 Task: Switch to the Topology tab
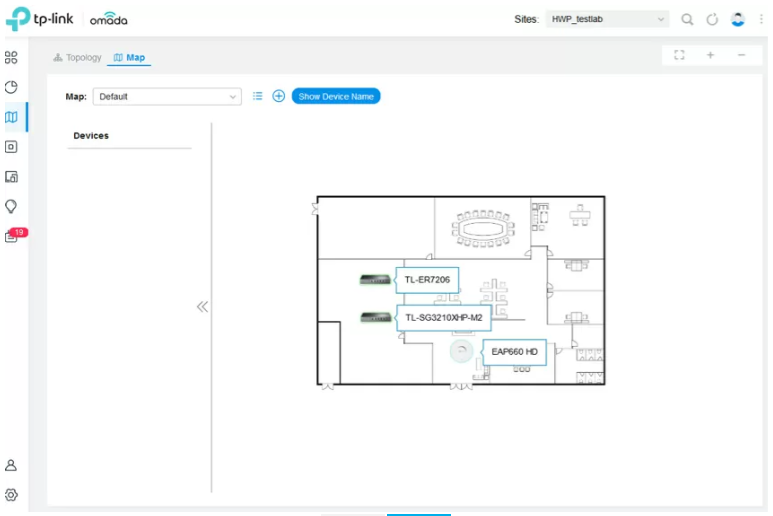(78, 58)
